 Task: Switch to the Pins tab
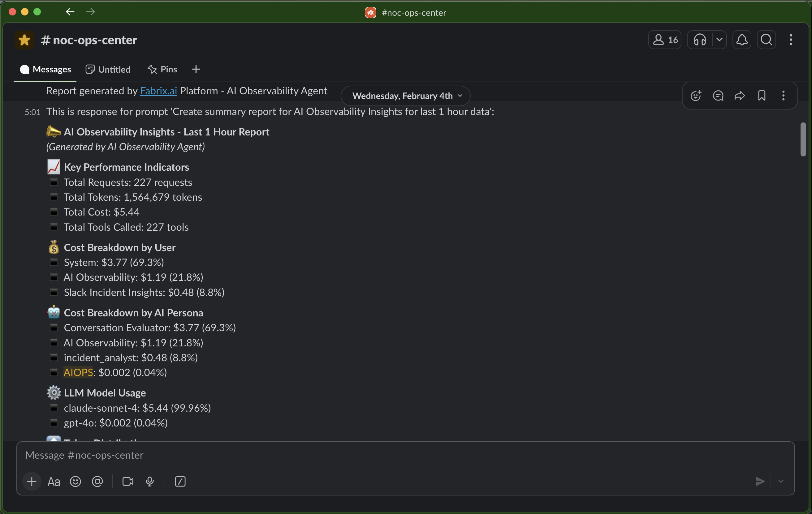162,70
